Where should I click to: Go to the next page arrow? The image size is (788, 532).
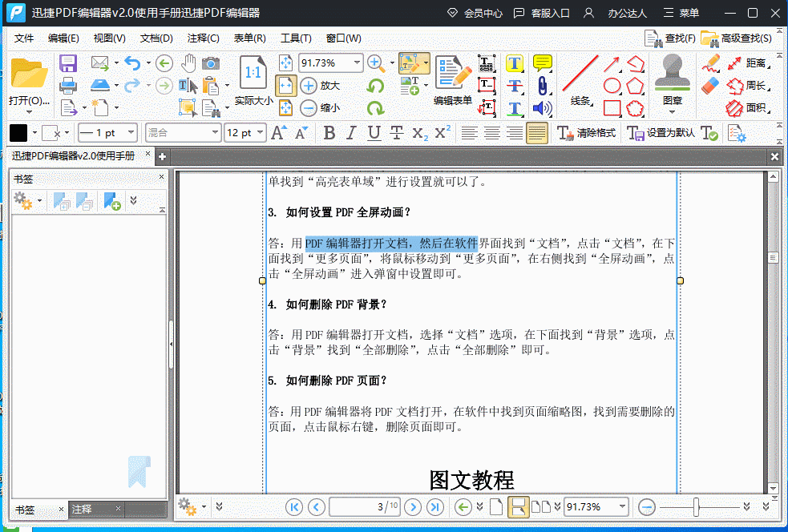pos(413,507)
